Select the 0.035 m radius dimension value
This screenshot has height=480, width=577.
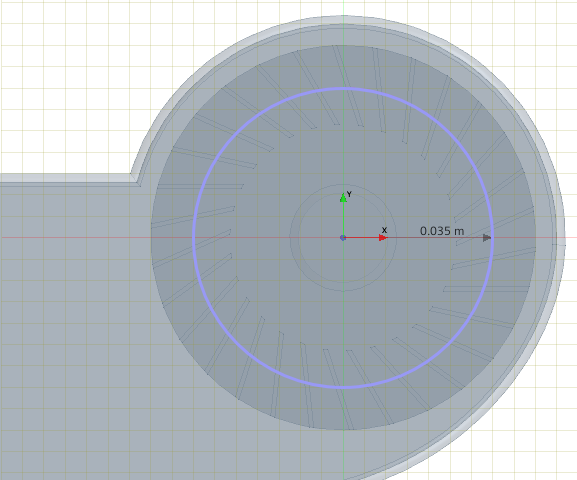442,231
